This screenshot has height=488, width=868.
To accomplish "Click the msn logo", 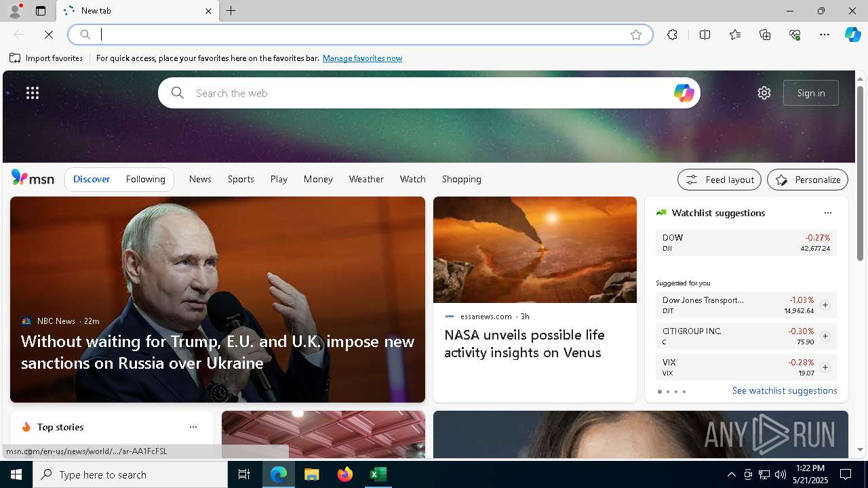I will tap(33, 178).
